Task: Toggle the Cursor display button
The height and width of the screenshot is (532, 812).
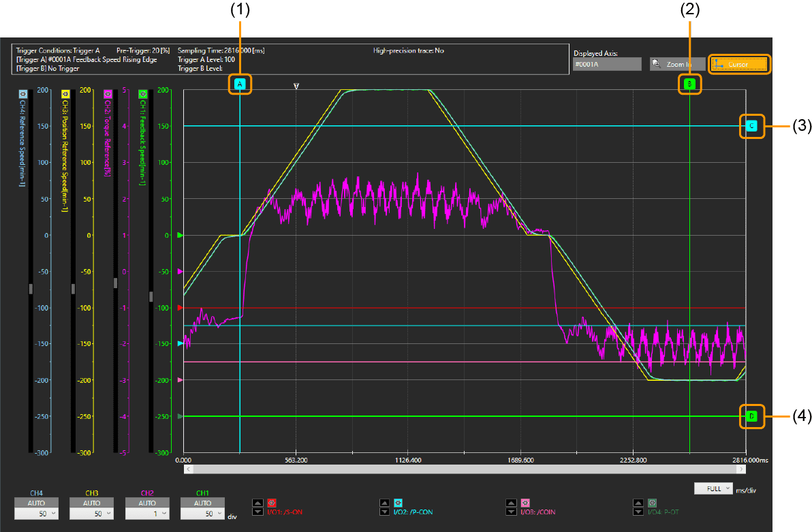Action: (x=740, y=64)
